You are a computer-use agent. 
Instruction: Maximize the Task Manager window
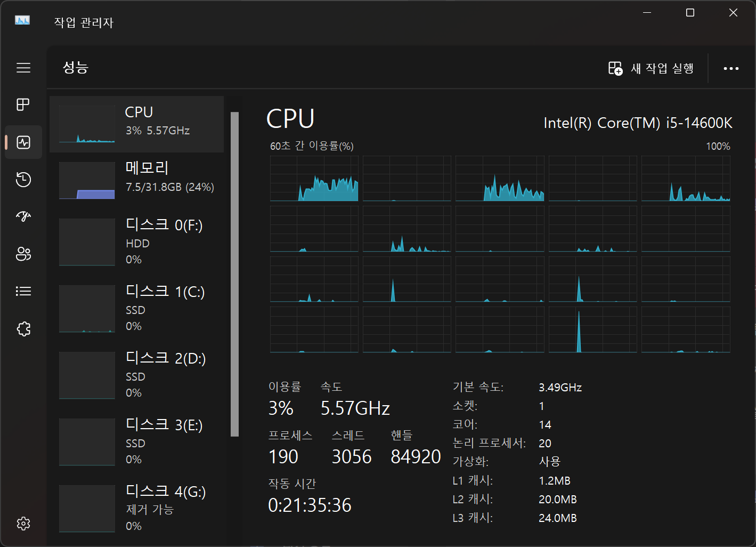tap(690, 13)
